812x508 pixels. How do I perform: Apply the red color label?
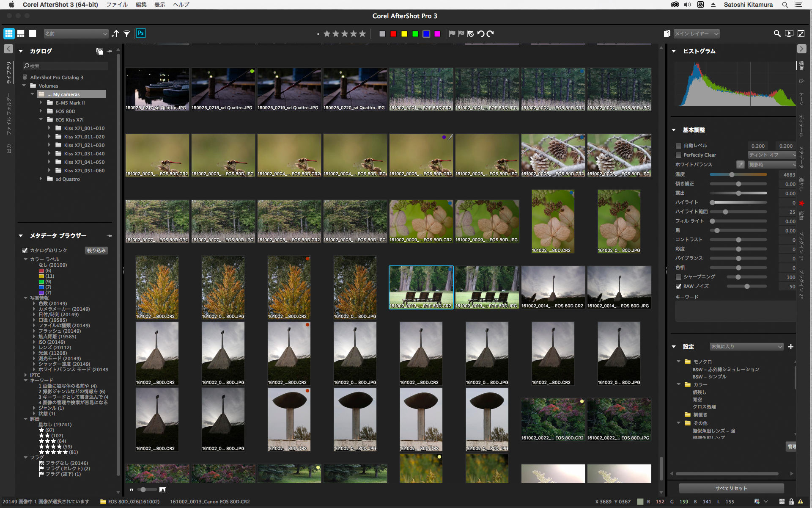click(393, 34)
